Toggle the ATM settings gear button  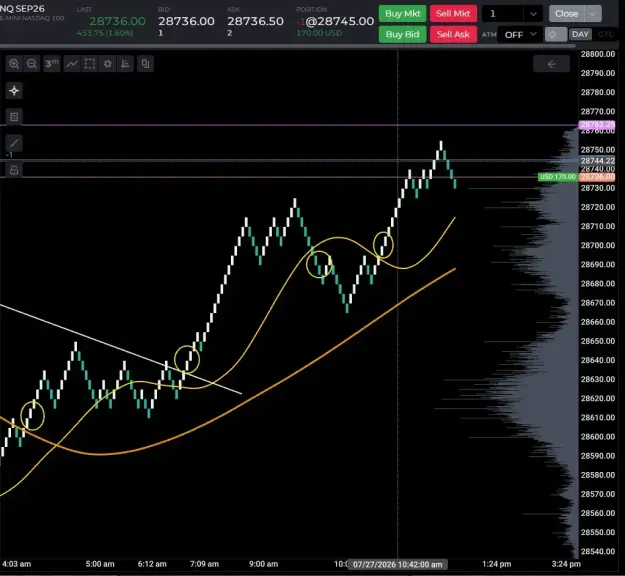[x=555, y=34]
